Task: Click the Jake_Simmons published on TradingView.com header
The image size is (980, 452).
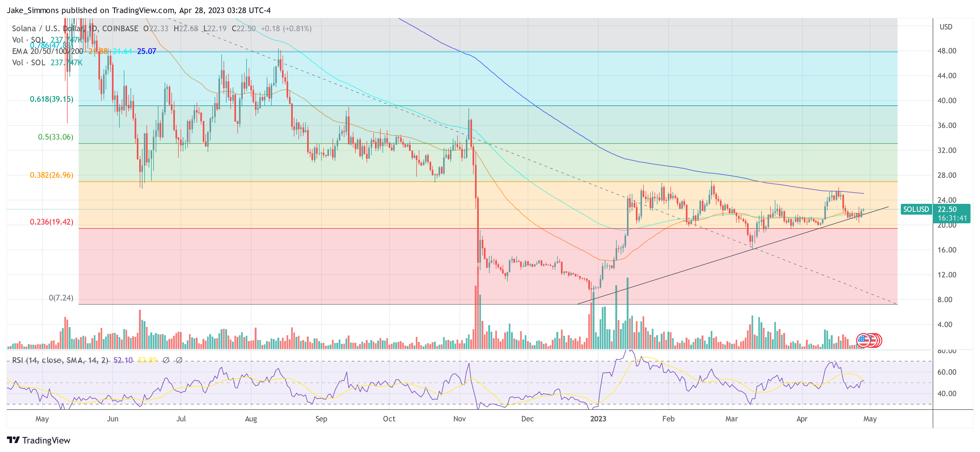Action: point(138,10)
